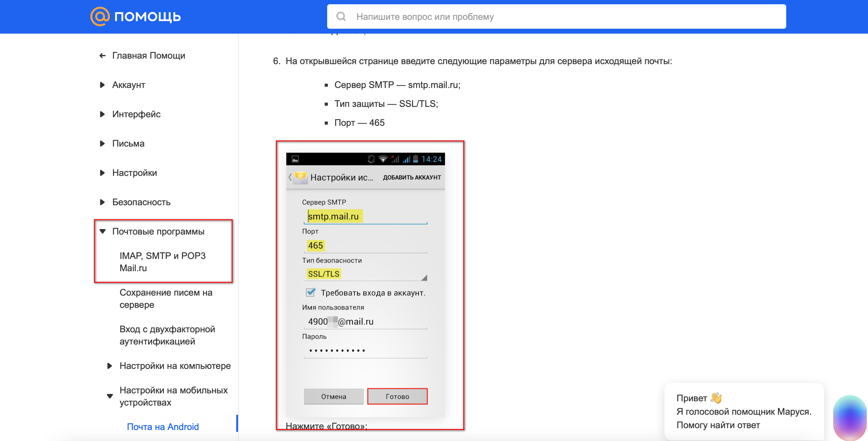Open the Настройки menu item
868x441 pixels.
[135, 173]
